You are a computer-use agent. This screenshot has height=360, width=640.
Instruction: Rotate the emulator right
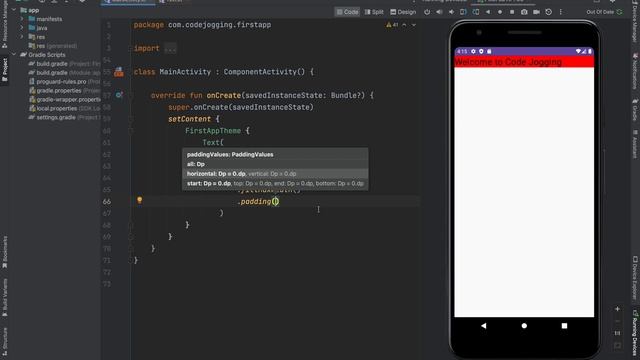(476, 12)
